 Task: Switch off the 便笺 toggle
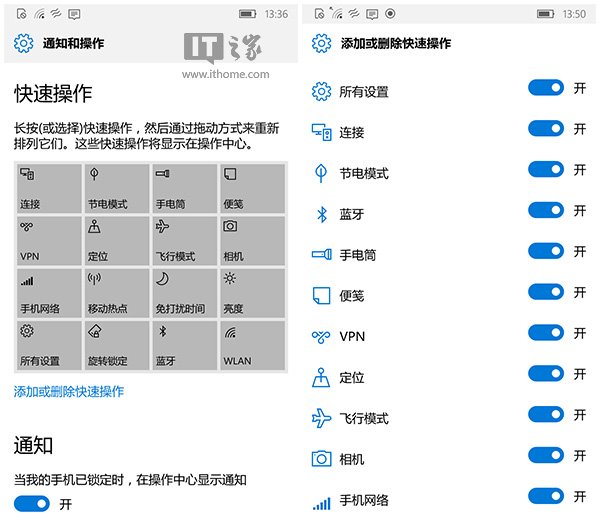546,292
